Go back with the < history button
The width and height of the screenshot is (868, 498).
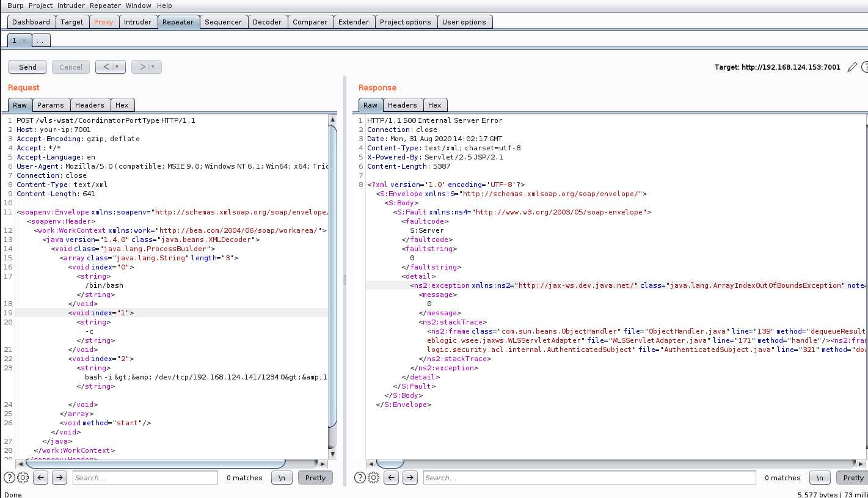[105, 67]
